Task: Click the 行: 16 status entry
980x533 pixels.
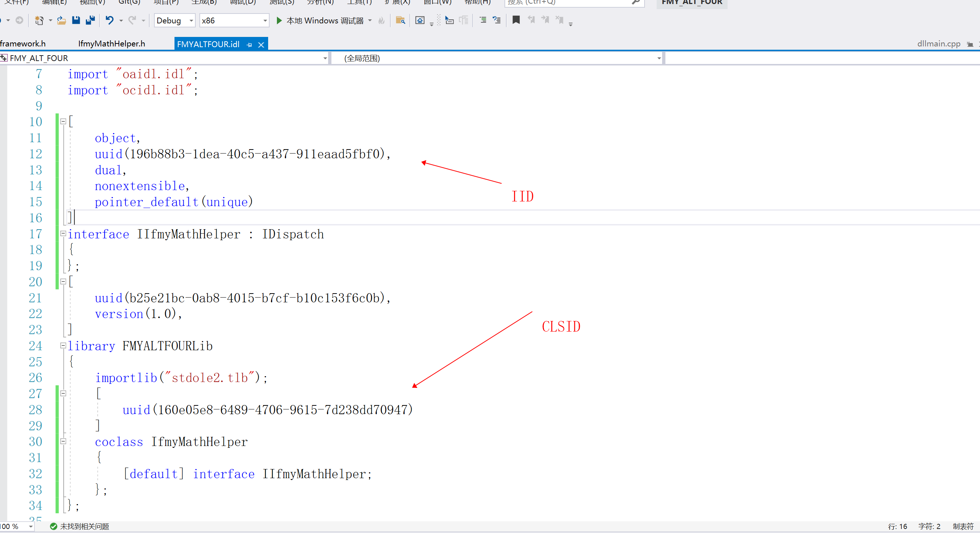Action: click(897, 526)
